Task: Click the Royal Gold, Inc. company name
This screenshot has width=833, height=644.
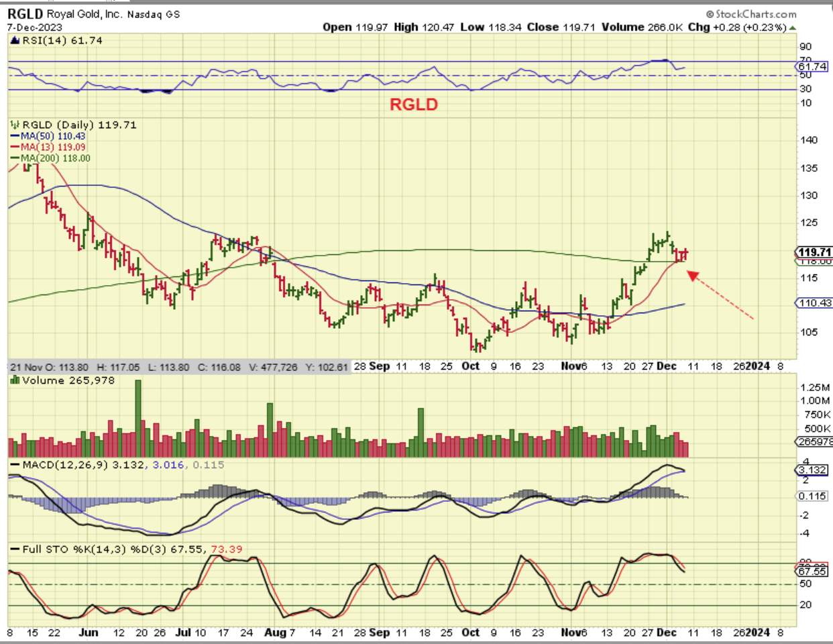Action: 84,14
